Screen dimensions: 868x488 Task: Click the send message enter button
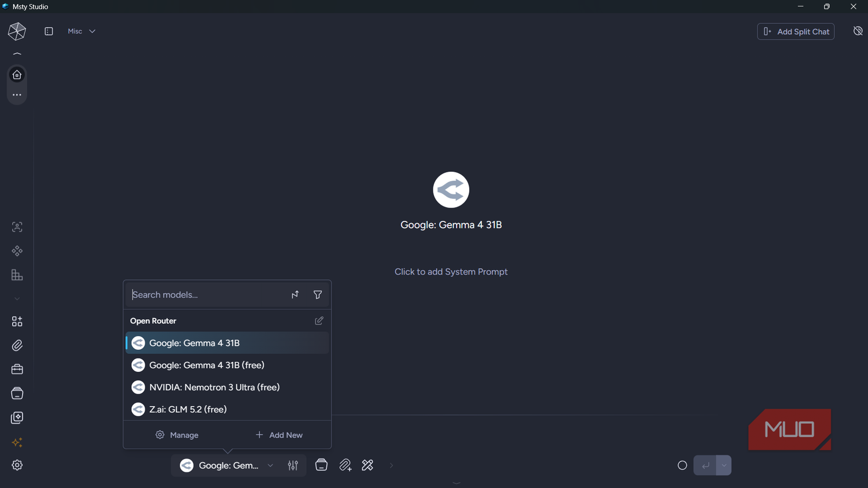[705, 465]
